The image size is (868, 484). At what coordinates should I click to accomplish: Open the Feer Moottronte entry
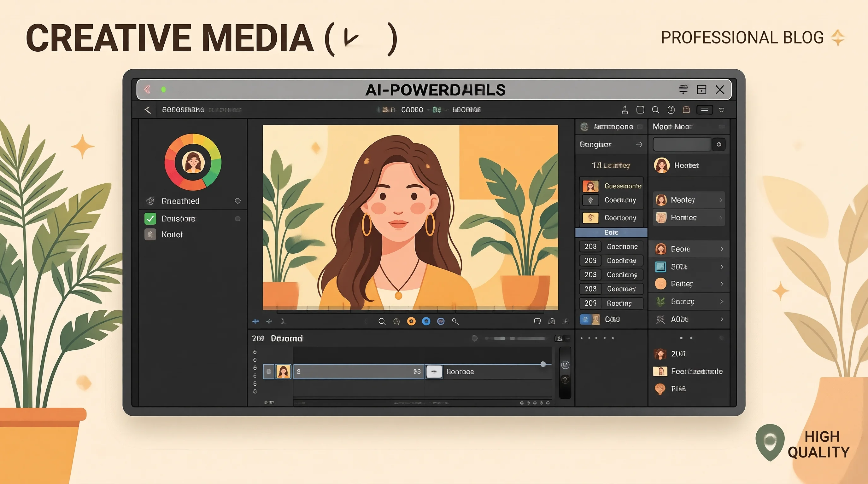coord(688,371)
